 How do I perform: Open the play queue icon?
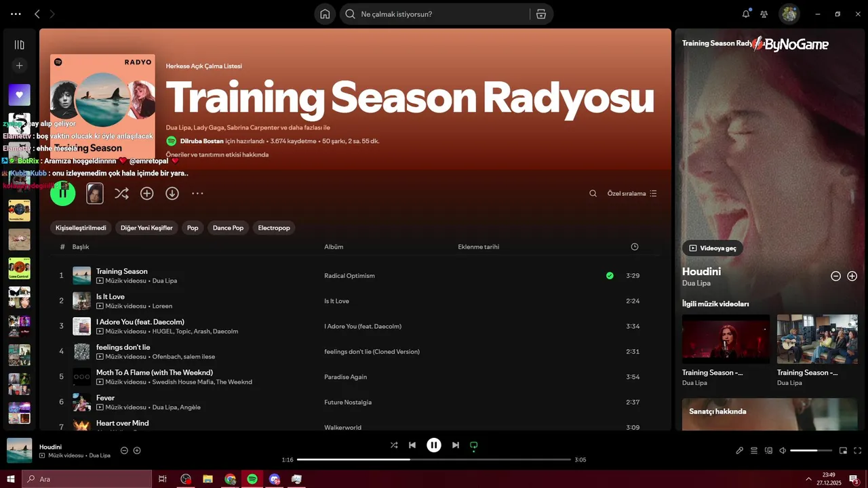click(x=754, y=451)
